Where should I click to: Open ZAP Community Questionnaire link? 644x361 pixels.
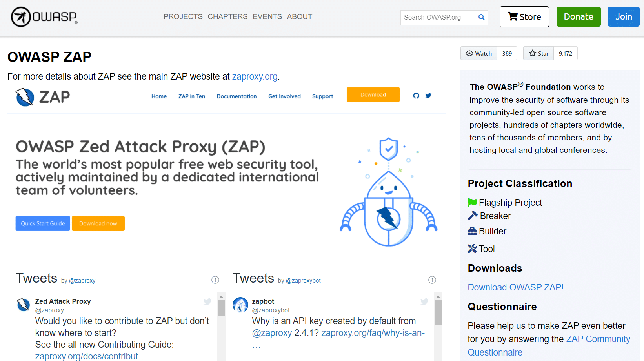click(549, 345)
